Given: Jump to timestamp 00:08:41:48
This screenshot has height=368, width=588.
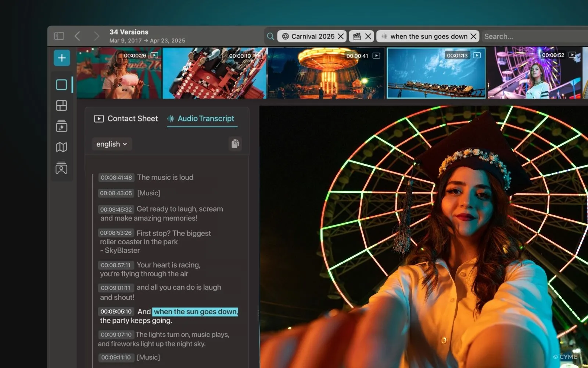Looking at the screenshot, I should (116, 177).
